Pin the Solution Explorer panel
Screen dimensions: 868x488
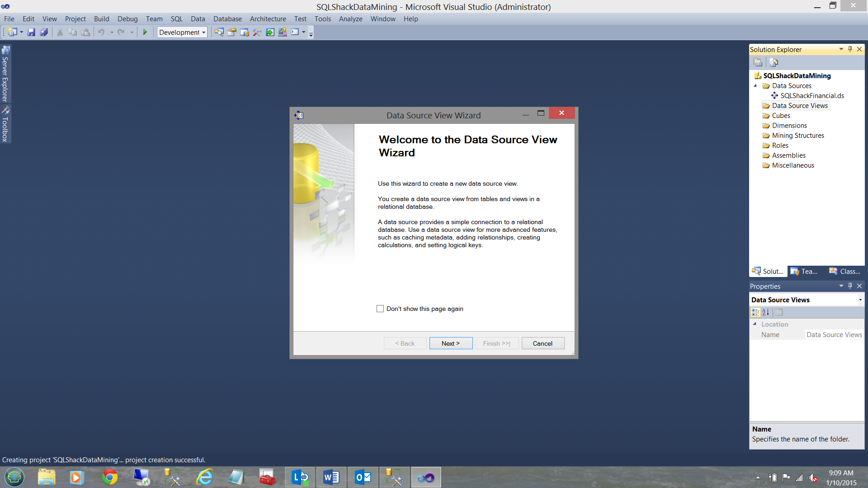[x=850, y=49]
